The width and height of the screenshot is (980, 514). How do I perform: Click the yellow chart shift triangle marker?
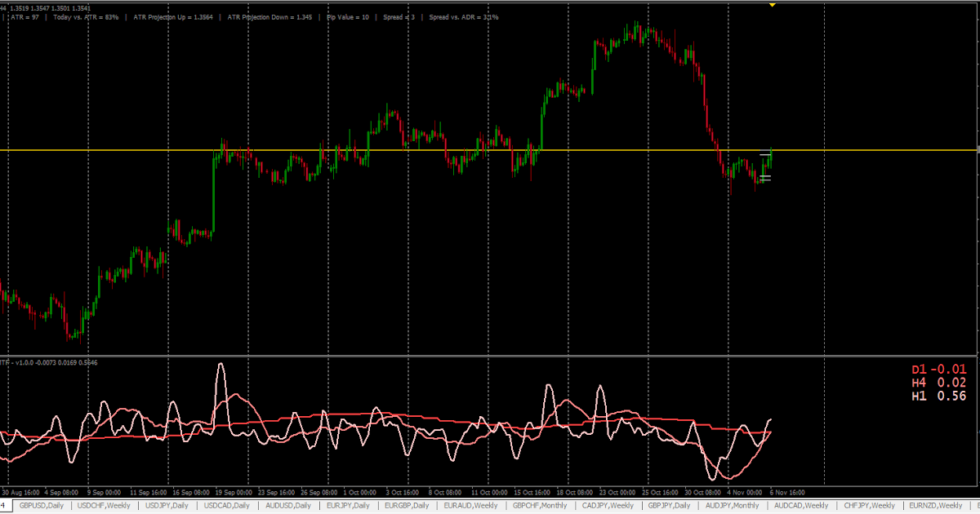tap(773, 4)
